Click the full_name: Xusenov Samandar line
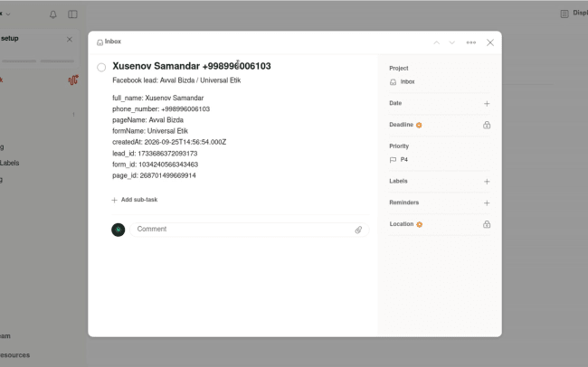This screenshot has height=367, width=588. point(158,98)
